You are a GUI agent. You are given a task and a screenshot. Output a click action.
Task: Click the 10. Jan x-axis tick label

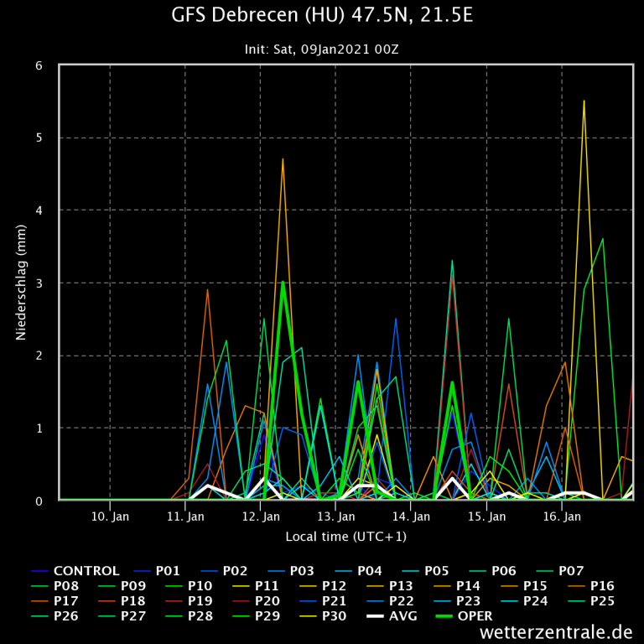coord(110,517)
